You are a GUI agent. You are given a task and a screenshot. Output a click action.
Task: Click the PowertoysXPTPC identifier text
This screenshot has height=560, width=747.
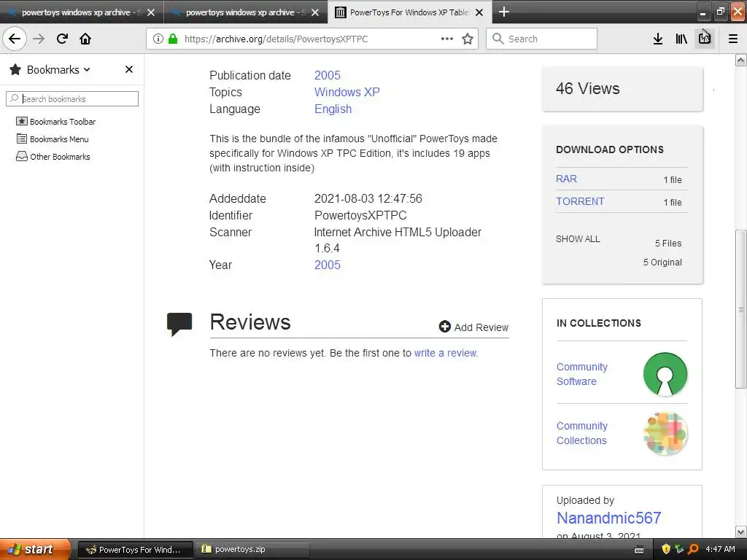360,215
